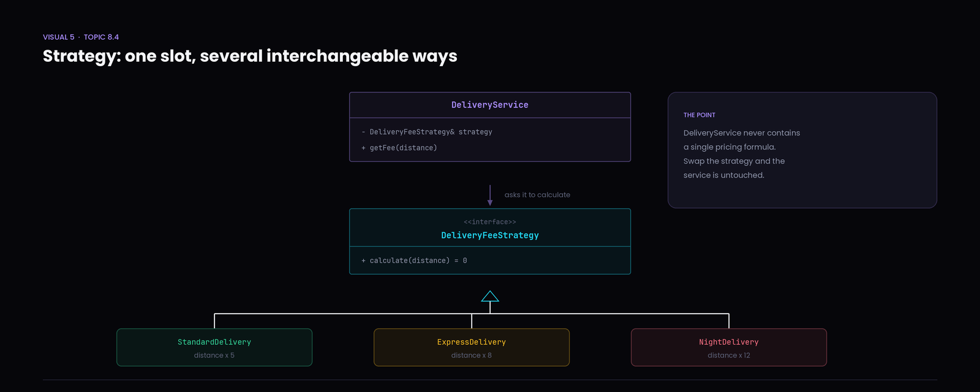Viewport: 980px width, 392px height.
Task: Select the "distance x 12" formula text
Action: click(729, 355)
